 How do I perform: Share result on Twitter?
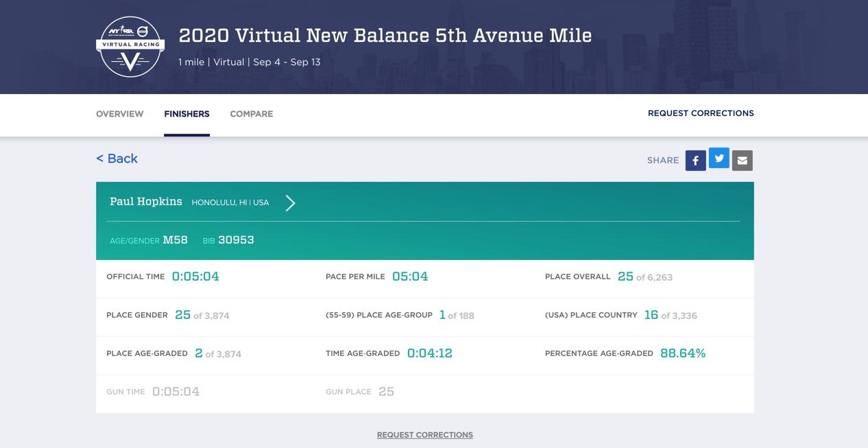[719, 158]
